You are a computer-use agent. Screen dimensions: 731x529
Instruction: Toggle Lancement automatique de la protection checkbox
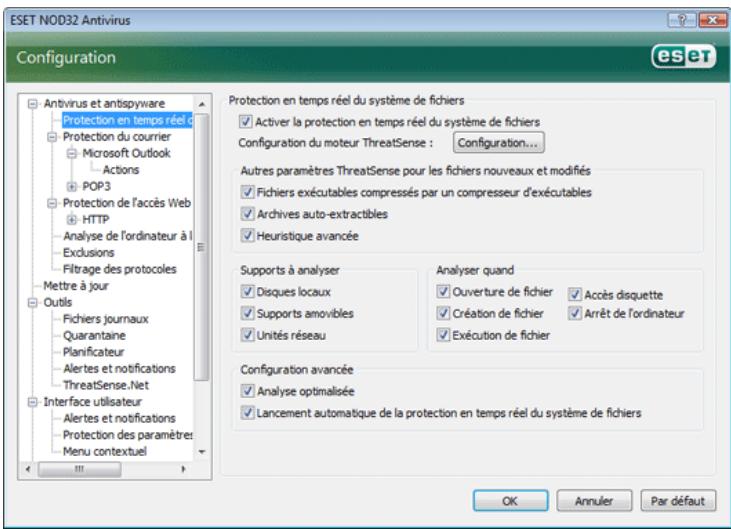[248, 412]
